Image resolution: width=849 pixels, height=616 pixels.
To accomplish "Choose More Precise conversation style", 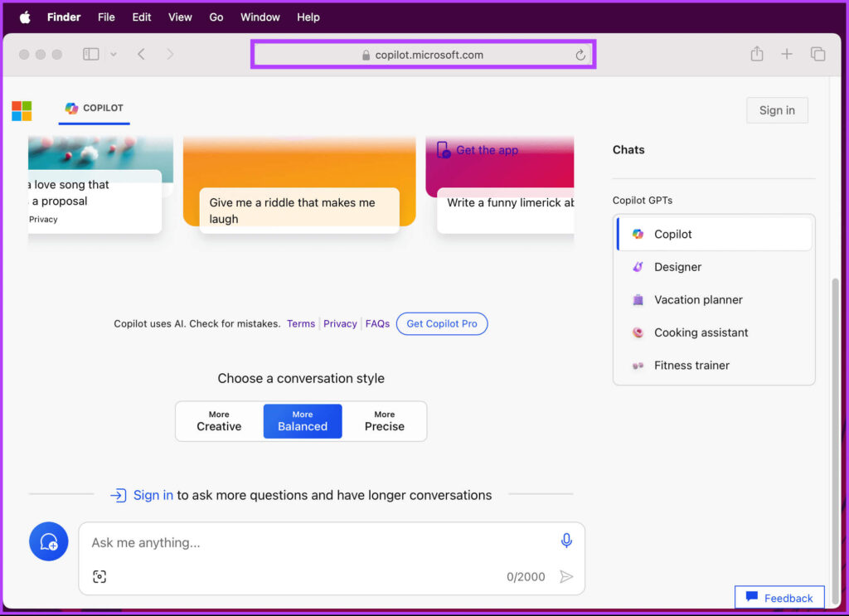I will pos(385,421).
